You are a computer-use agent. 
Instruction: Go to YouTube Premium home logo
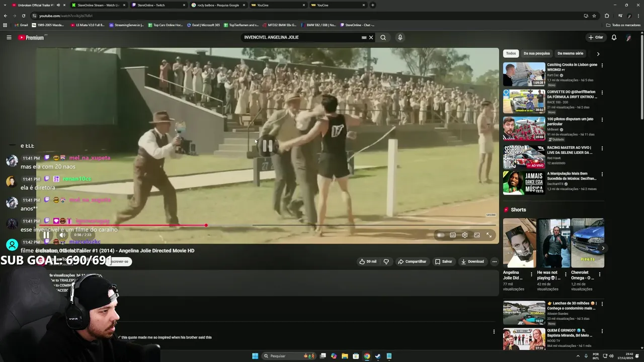[x=31, y=37]
